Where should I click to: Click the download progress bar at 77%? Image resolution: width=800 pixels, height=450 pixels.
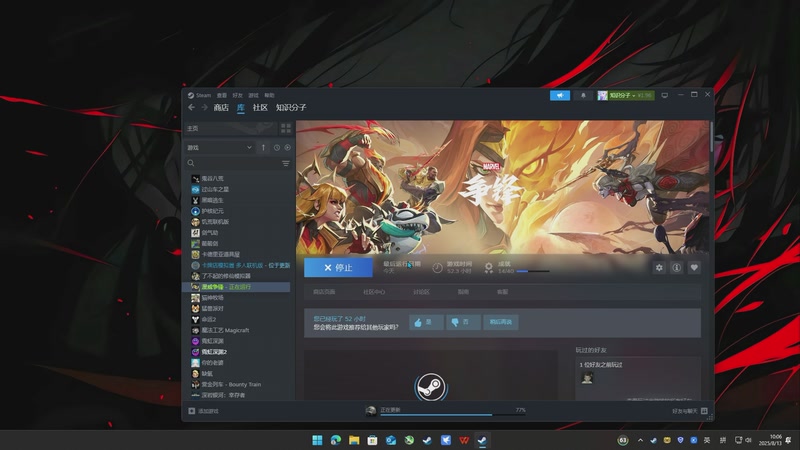453,415
